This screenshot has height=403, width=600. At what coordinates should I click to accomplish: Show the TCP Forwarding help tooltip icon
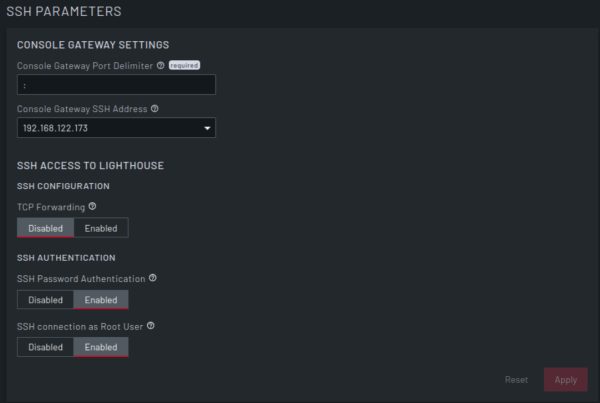coord(92,206)
